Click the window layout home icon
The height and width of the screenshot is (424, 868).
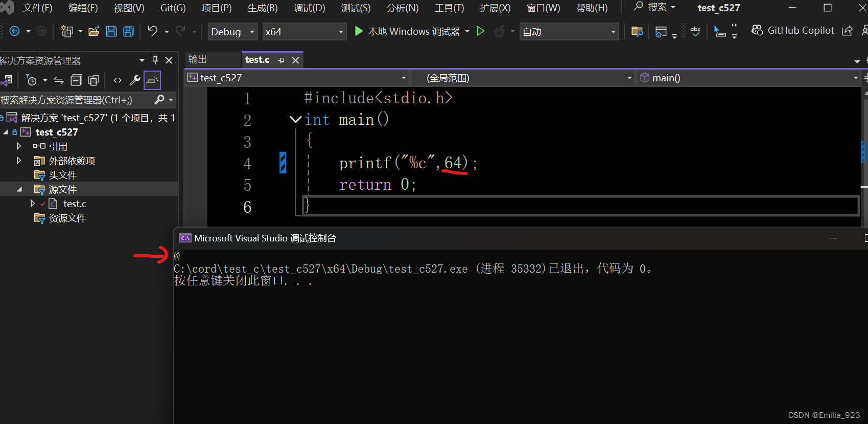(x=661, y=32)
